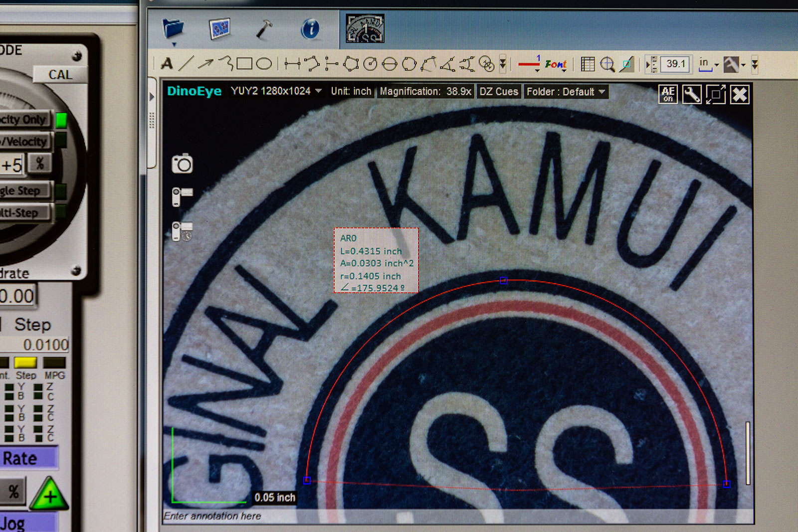798x532 pixels.
Task: Switch the preview to full screen
Action: [716, 94]
